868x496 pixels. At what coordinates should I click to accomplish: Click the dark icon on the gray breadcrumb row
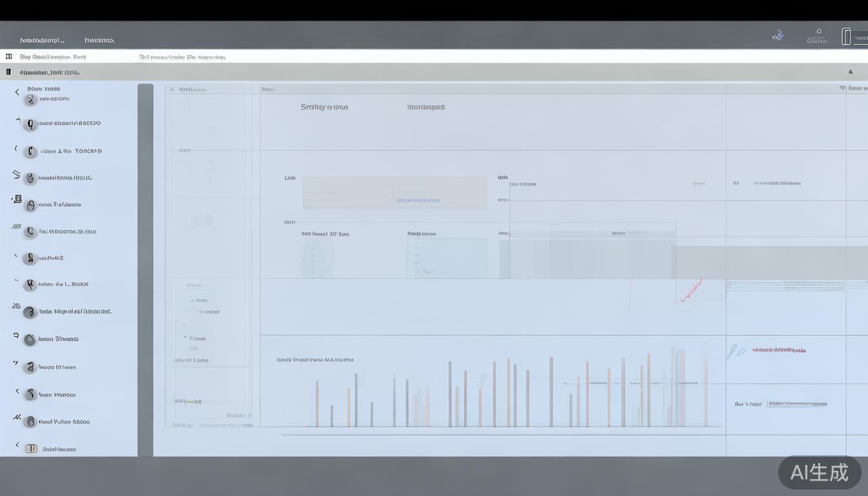coord(8,72)
